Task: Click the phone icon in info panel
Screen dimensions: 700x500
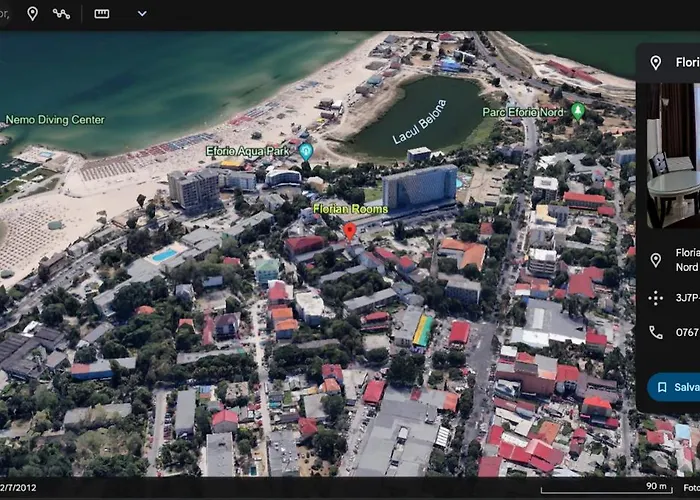Action: pyautogui.click(x=656, y=332)
